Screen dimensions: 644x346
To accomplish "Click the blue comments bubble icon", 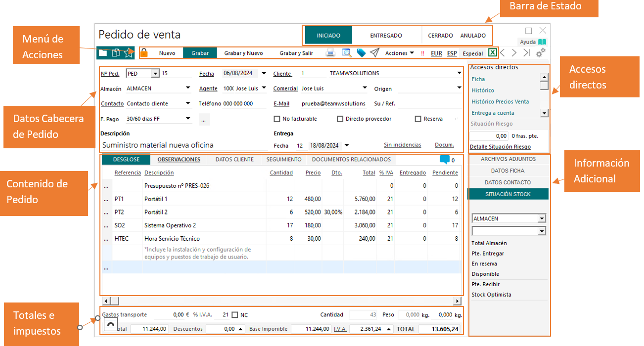I will click(x=444, y=160).
